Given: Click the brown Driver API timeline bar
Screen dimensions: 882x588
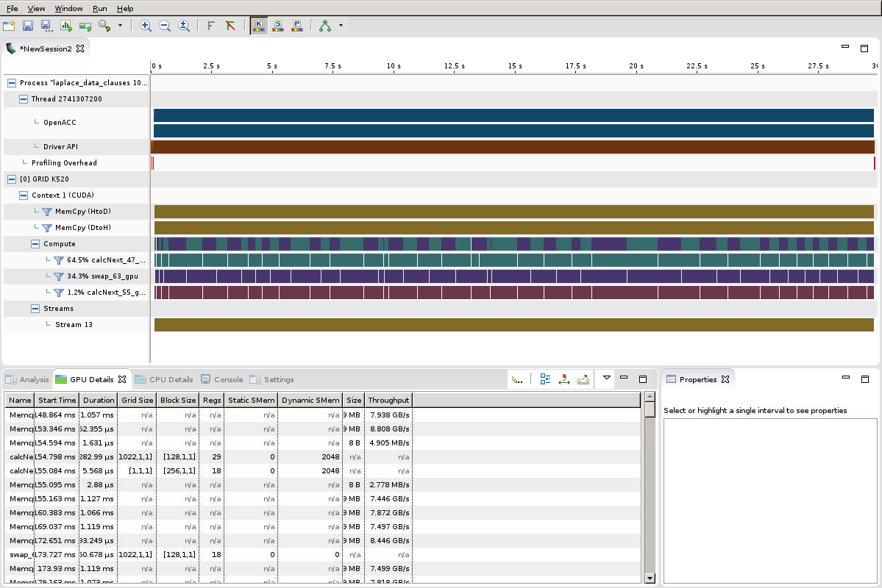Looking at the screenshot, I should tap(512, 147).
